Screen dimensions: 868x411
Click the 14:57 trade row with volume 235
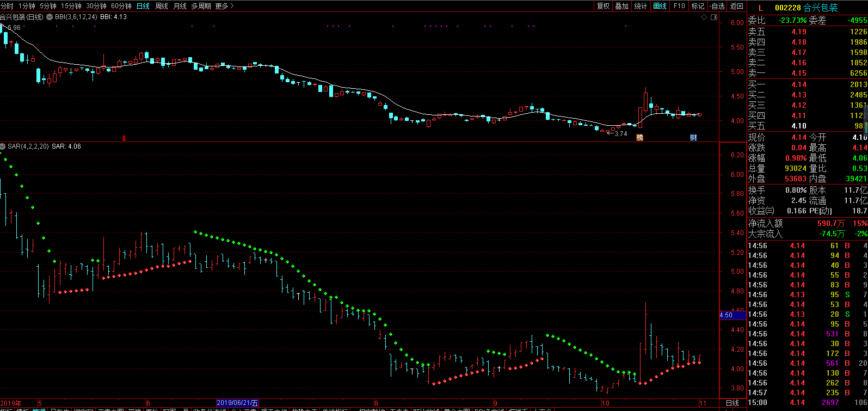click(x=808, y=392)
